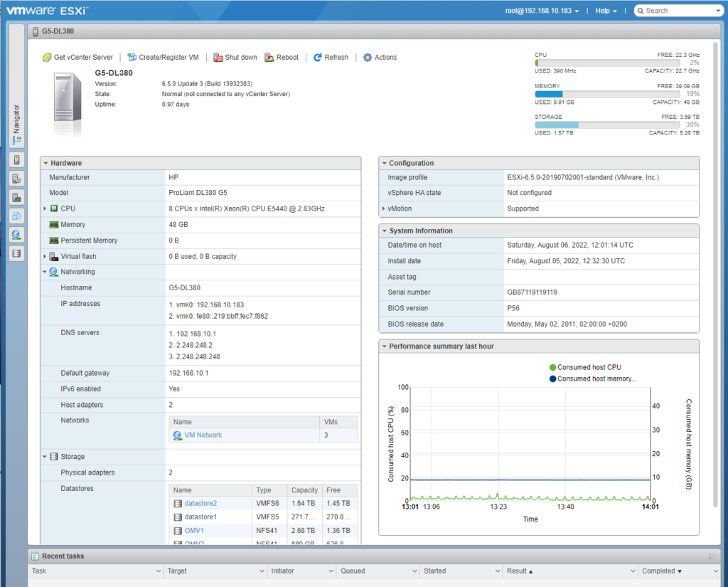Viewport: 728px width, 587px height.
Task: Open the host Manage icon with gear
Action: 16,179
